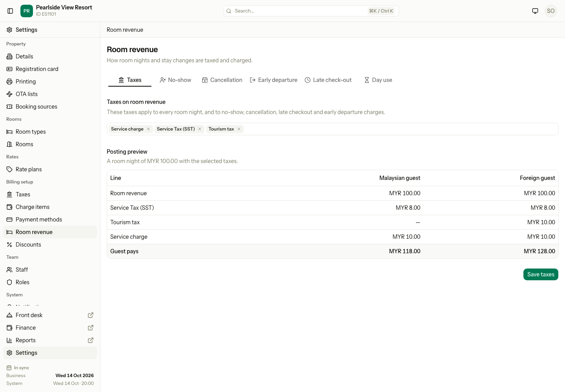
Task: Open the Early departure tab
Action: click(273, 80)
